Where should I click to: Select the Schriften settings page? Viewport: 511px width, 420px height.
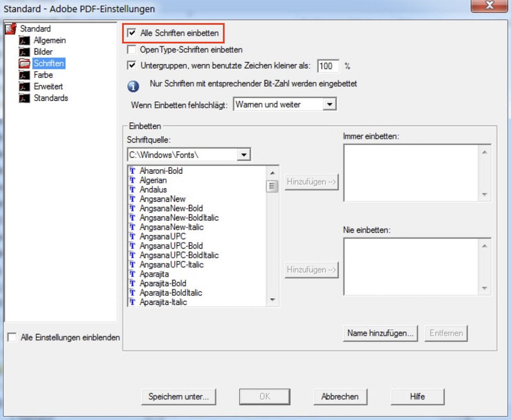pos(49,63)
